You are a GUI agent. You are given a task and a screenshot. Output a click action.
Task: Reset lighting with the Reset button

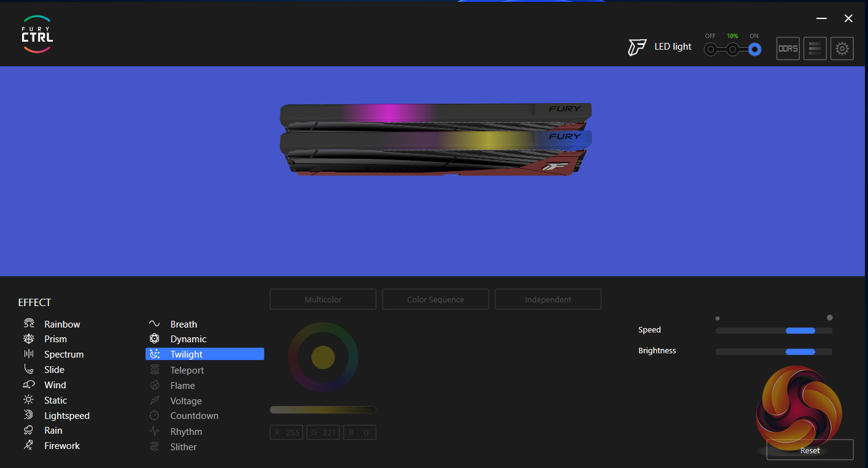pyautogui.click(x=810, y=450)
